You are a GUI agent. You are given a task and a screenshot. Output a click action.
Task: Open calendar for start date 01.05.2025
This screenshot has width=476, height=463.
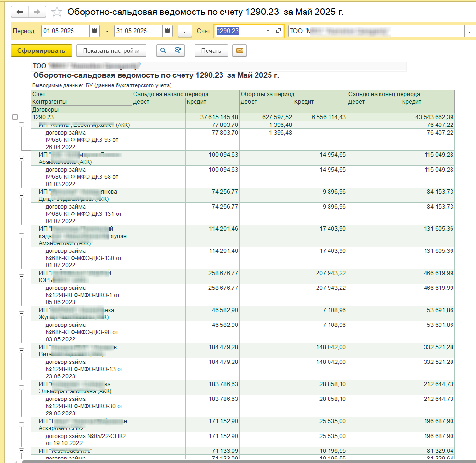(95, 31)
